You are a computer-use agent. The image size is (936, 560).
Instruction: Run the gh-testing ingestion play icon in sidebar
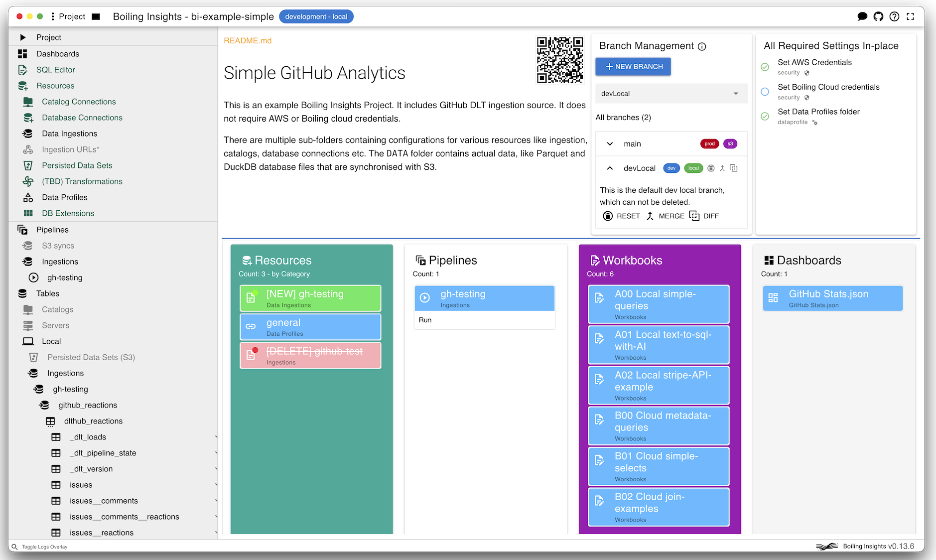[34, 278]
